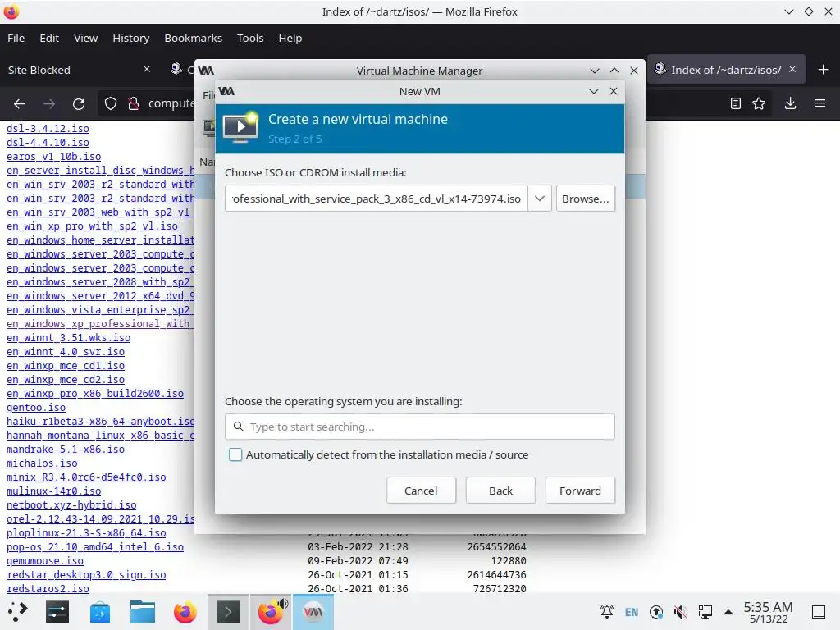840x630 pixels.
Task: Click the muted volume tray icon
Action: [x=680, y=612]
